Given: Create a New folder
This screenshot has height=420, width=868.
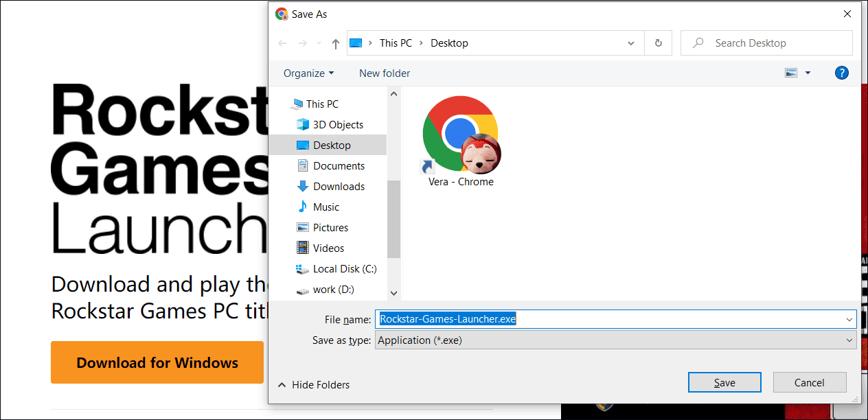Looking at the screenshot, I should tap(385, 73).
